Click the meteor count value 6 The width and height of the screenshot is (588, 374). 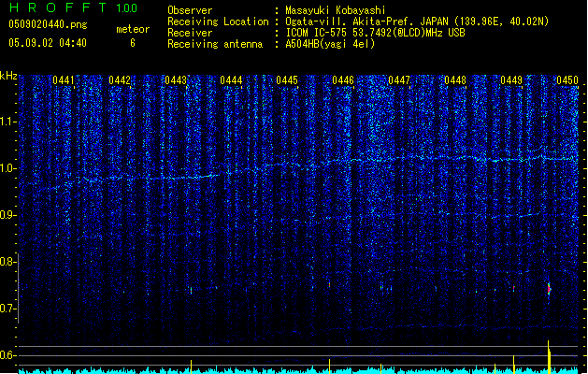click(132, 43)
